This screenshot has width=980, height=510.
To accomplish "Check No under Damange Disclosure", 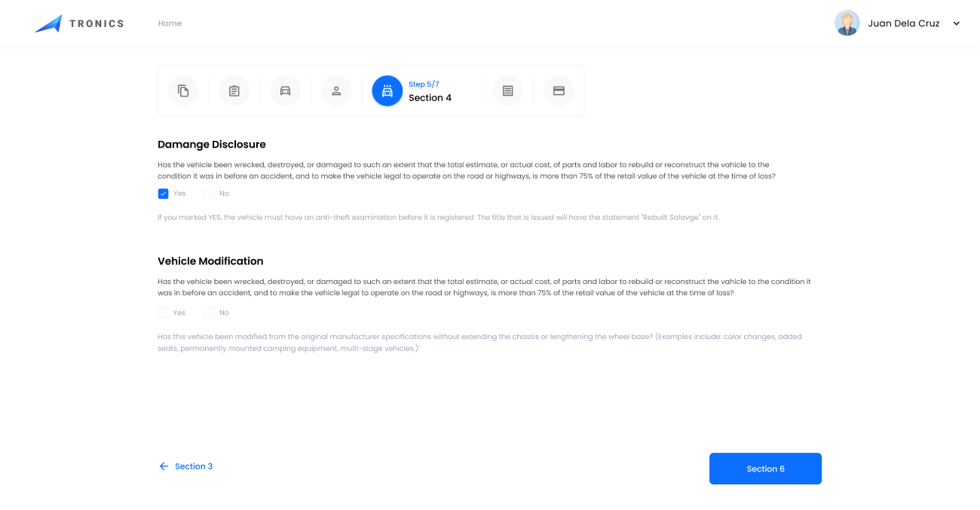I will 210,194.
